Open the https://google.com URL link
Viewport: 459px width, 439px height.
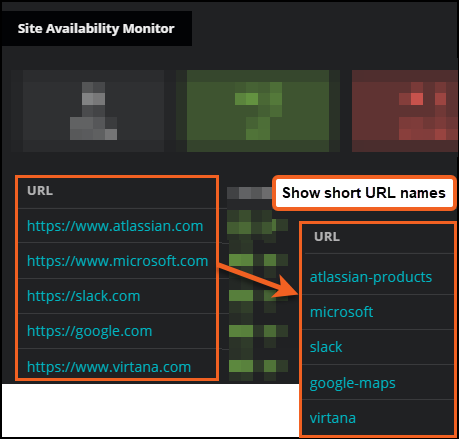(89, 331)
